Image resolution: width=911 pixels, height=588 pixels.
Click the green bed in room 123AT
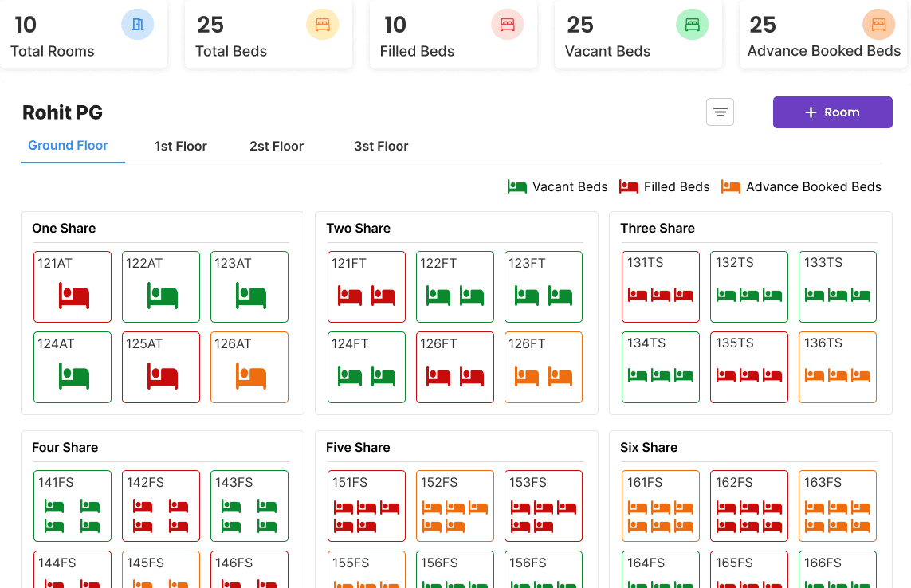point(250,295)
